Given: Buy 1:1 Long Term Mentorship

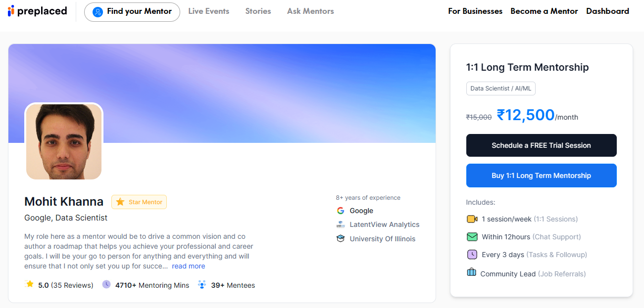Looking at the screenshot, I should (x=542, y=176).
